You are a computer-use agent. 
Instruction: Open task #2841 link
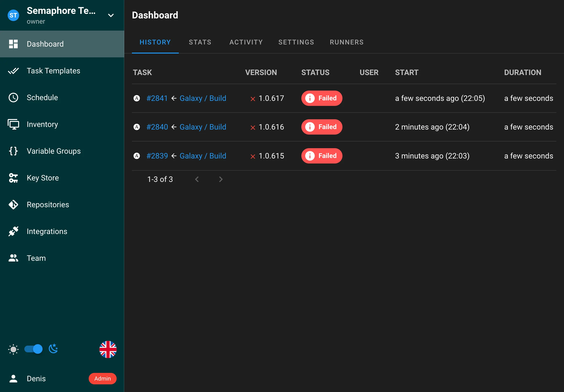pyautogui.click(x=157, y=98)
